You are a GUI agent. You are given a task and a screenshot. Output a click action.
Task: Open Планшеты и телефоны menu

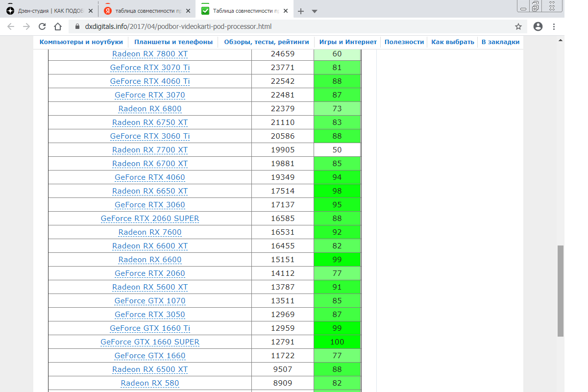(x=173, y=42)
